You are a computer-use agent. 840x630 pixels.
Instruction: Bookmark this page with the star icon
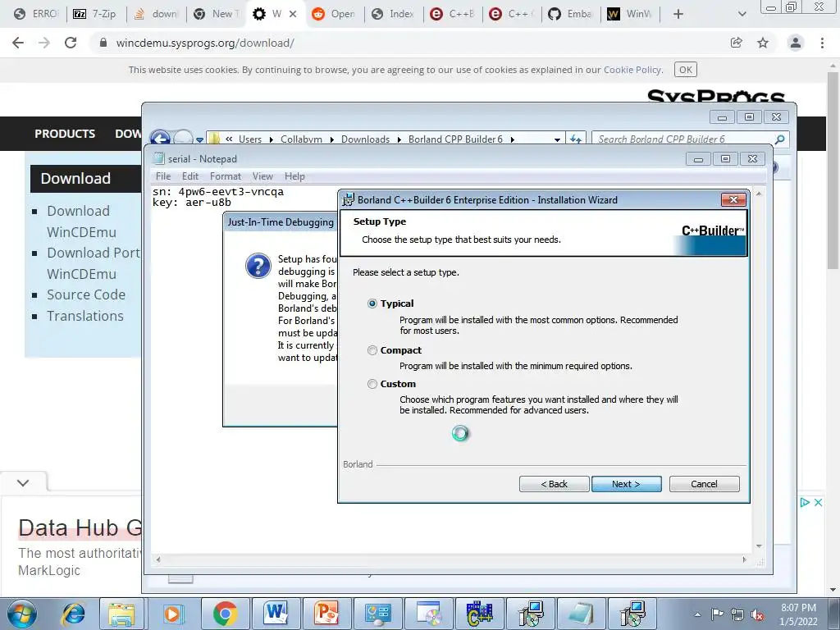763,43
